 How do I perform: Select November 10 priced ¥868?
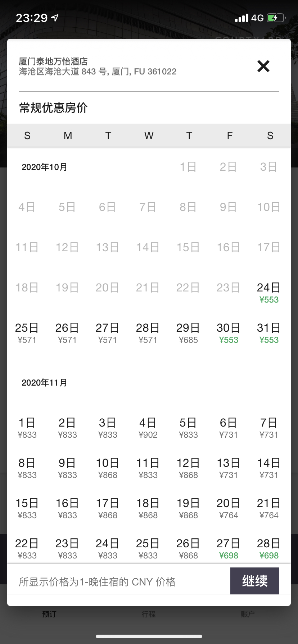tap(108, 468)
